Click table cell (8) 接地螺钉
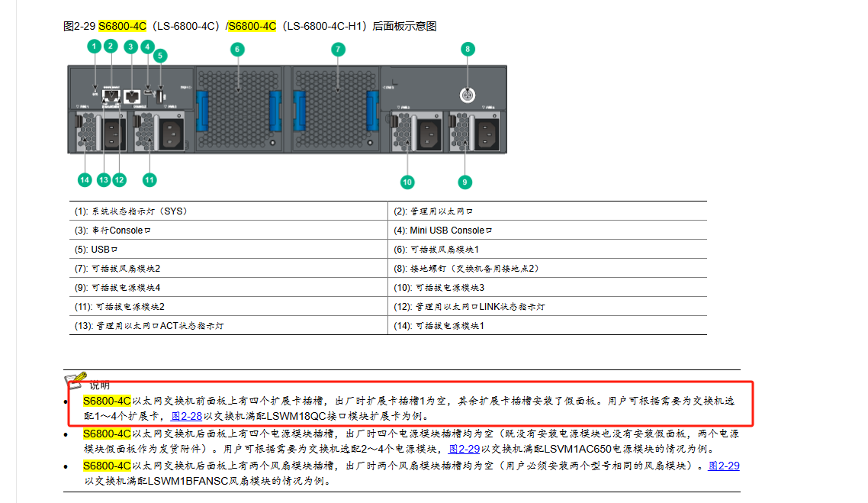Viewport: 868px width, 503px height. [x=547, y=269]
